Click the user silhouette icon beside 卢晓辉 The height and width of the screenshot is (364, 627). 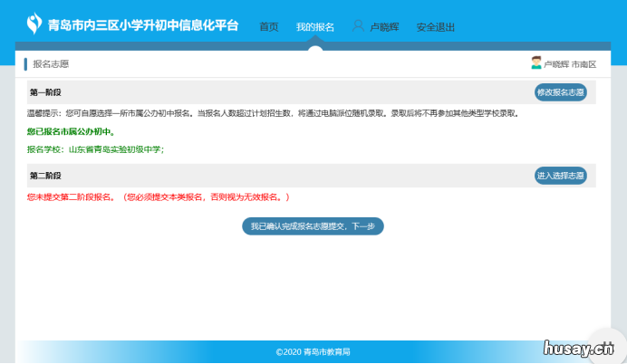tap(358, 26)
